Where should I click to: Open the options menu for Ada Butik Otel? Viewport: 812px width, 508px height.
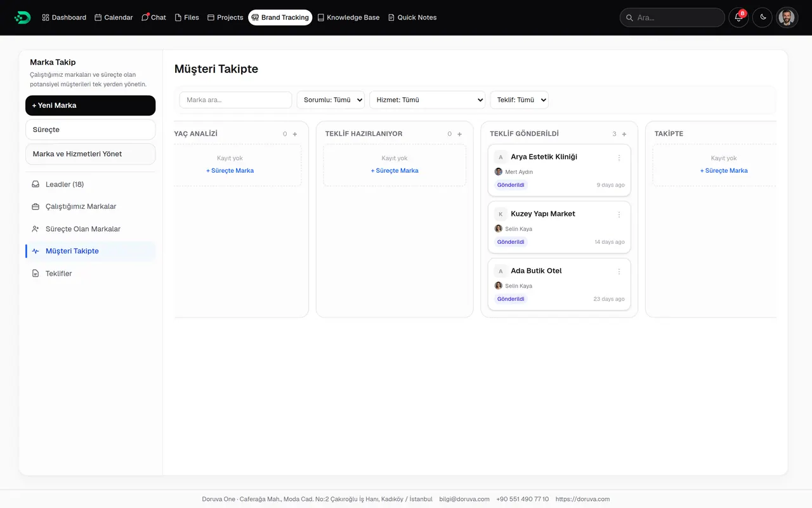[619, 272]
